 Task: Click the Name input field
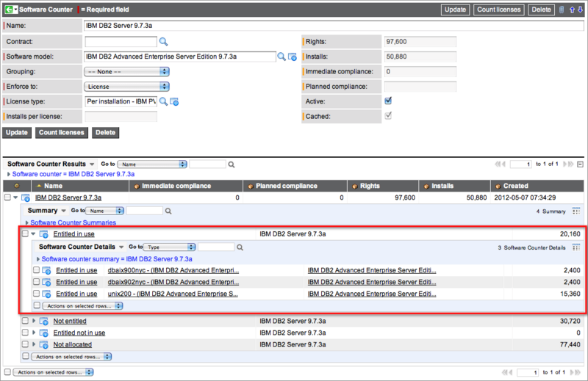point(334,26)
